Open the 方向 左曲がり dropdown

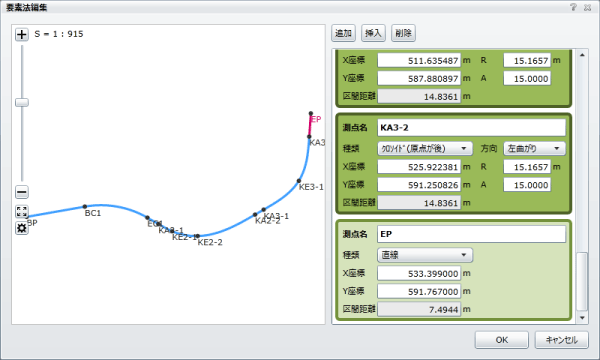[x=535, y=148]
